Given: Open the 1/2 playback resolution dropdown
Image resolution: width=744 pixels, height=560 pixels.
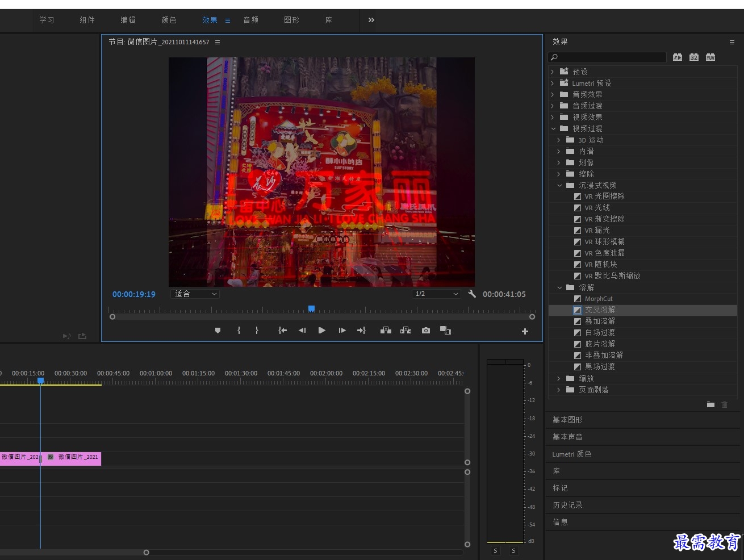Looking at the screenshot, I should [x=436, y=294].
